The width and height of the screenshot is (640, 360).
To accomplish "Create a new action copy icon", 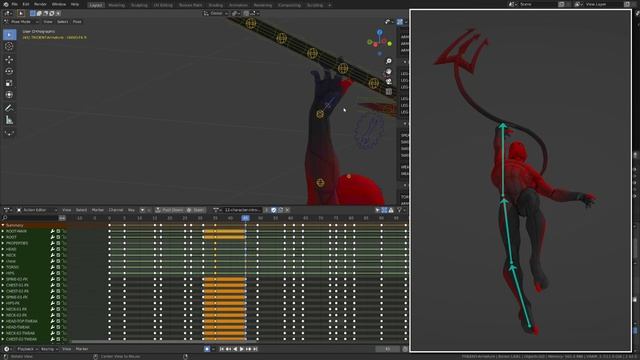I will (x=280, y=210).
